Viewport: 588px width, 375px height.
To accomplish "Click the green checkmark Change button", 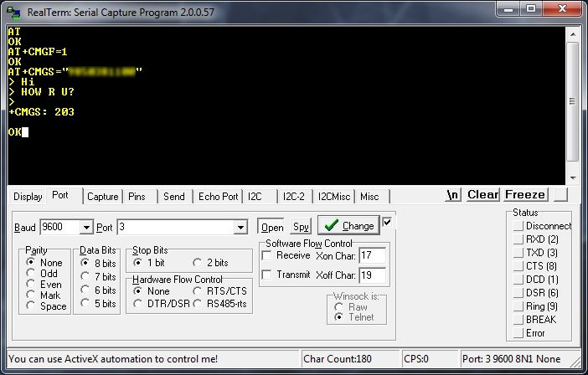I will [348, 225].
